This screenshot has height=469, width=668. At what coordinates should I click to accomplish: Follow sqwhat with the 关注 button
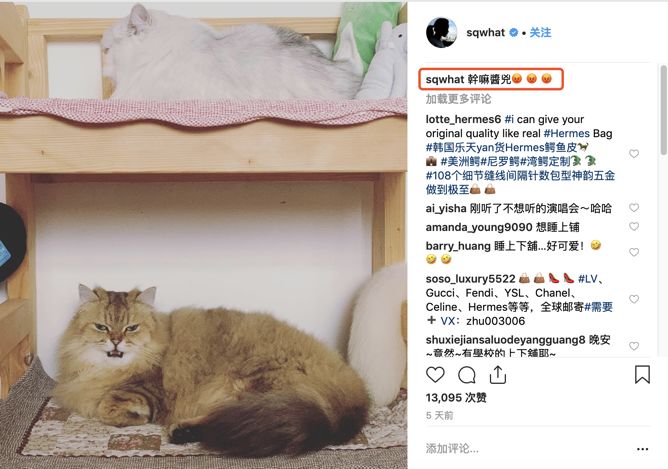click(x=540, y=32)
